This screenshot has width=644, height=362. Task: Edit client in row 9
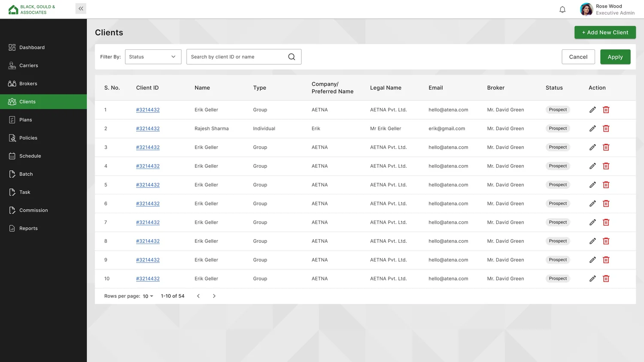point(592,260)
